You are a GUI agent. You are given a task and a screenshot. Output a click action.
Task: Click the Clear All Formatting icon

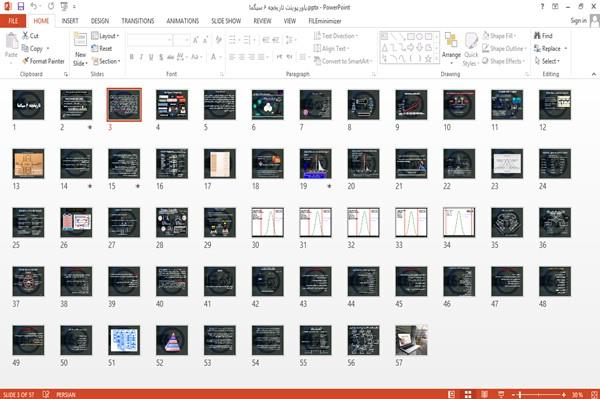coord(218,40)
